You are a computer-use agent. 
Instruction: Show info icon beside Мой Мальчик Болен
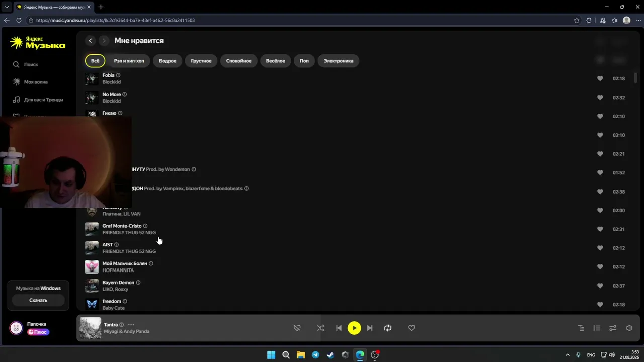pos(151,263)
